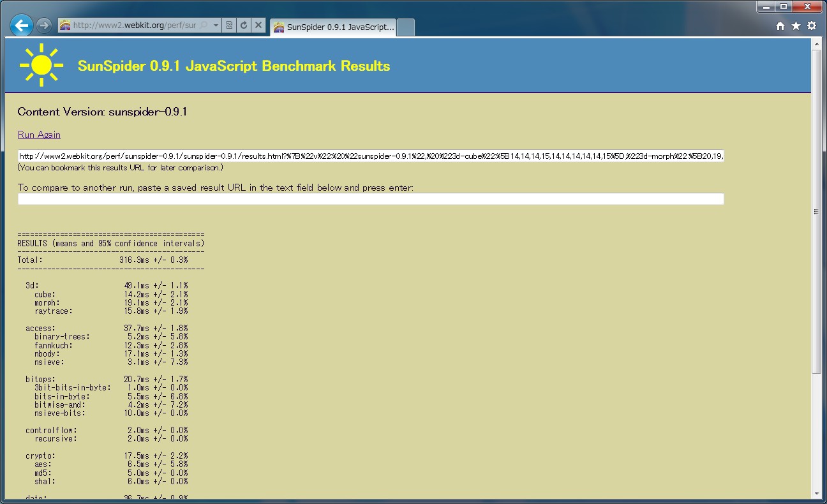Refresh the page with the reload icon
Screen dimensions: 827x504
243,26
